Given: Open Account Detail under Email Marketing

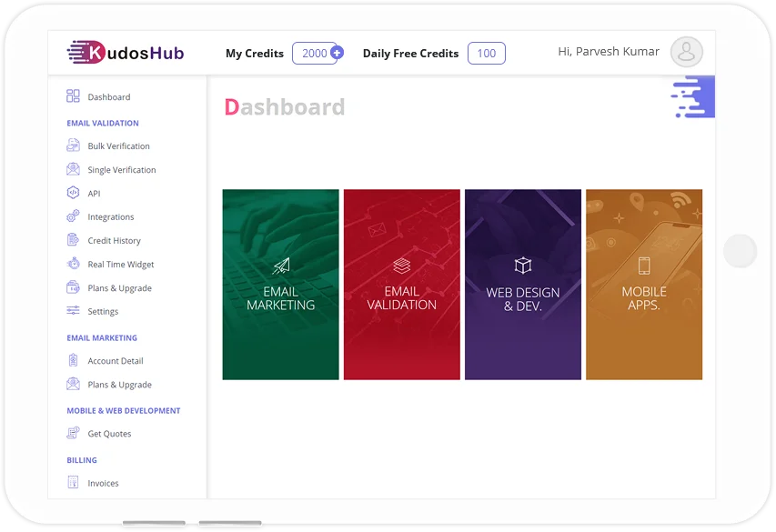Looking at the screenshot, I should (x=116, y=361).
